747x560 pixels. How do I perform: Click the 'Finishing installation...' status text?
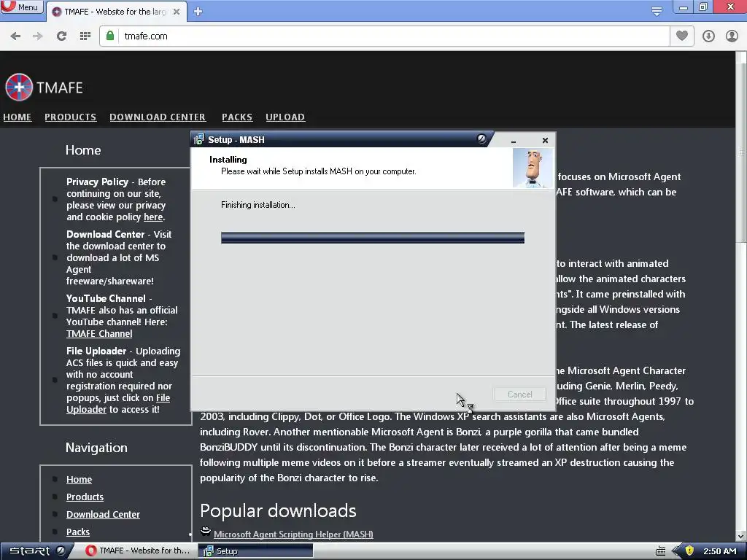258,205
